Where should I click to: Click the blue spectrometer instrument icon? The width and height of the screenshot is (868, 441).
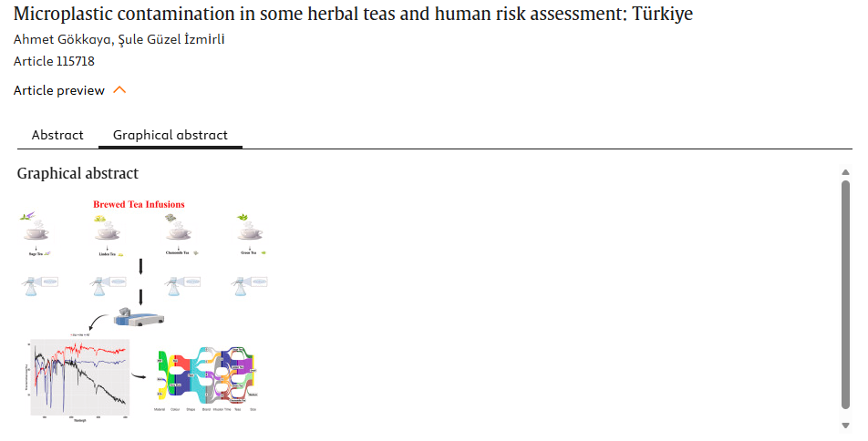(139, 317)
